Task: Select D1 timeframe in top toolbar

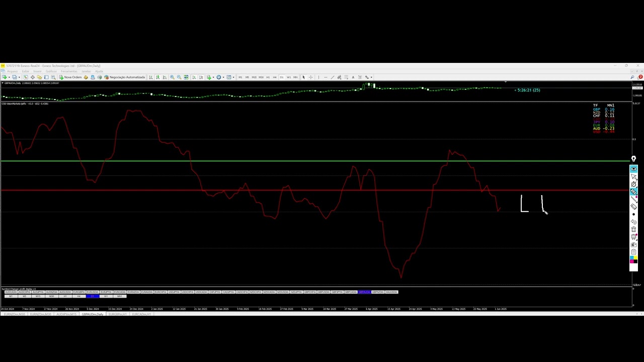Action: (282, 77)
